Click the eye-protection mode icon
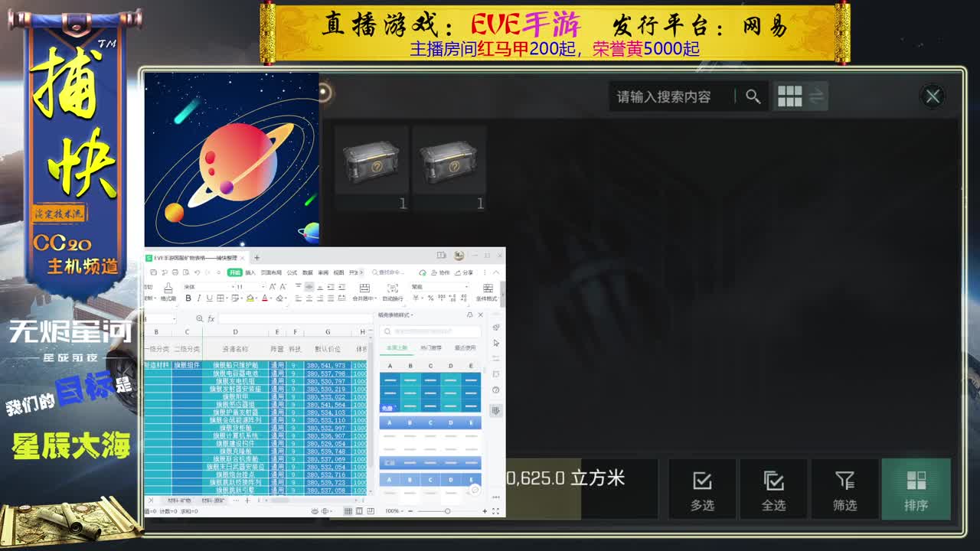 click(x=315, y=511)
